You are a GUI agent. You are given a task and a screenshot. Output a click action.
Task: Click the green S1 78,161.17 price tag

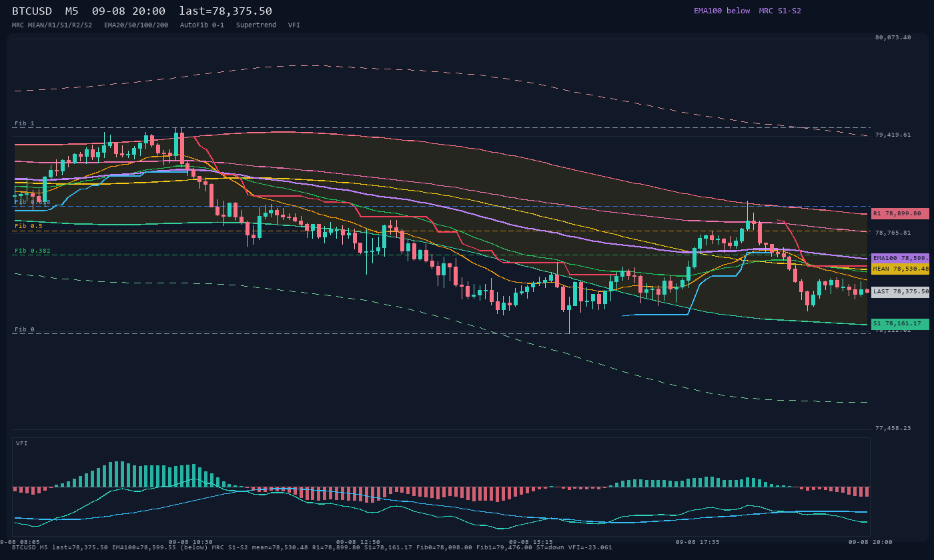[x=900, y=324]
